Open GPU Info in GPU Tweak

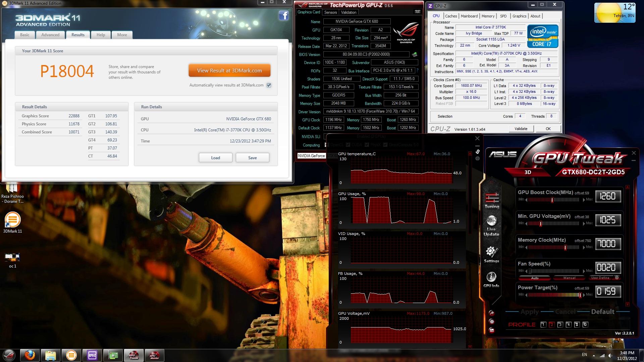[x=491, y=280]
